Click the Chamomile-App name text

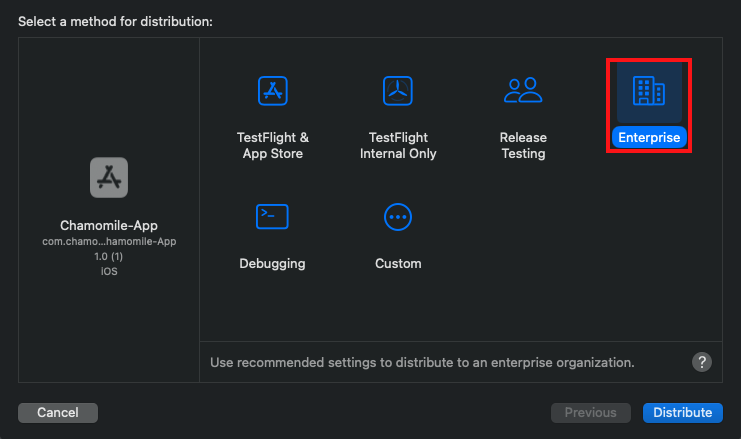click(x=108, y=225)
